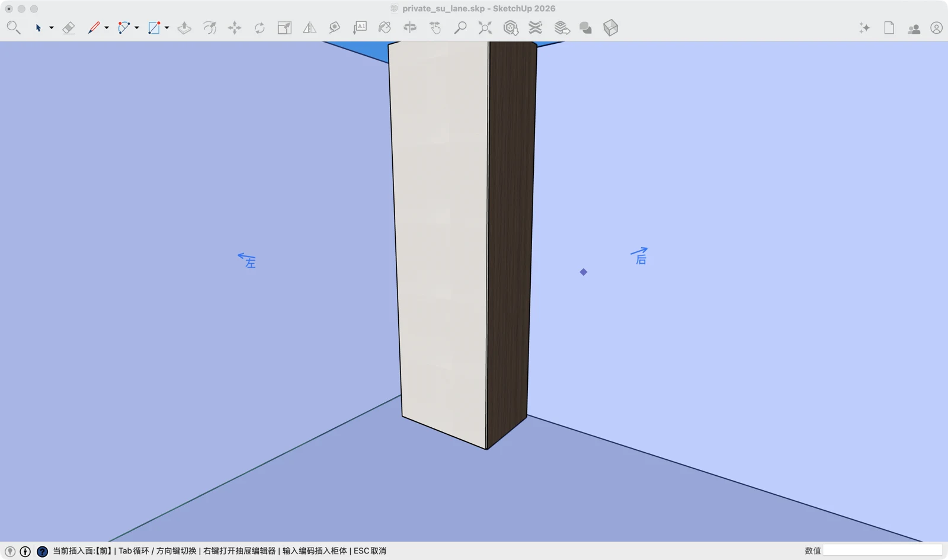Click the Zoom Extents tool
948x560 pixels.
tap(485, 28)
